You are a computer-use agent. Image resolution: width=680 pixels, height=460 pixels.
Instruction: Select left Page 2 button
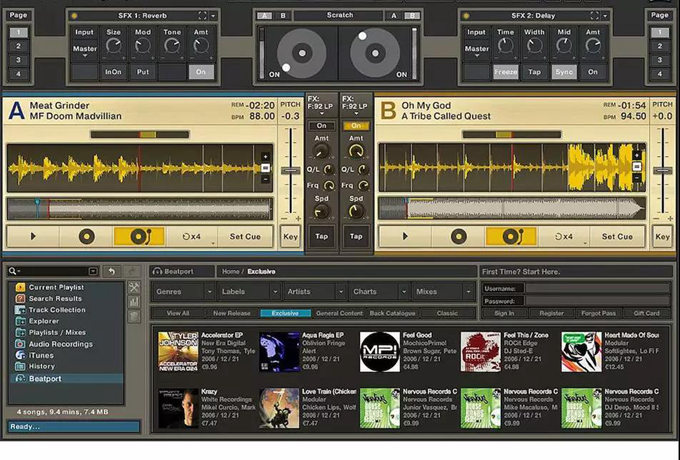pos(18,46)
